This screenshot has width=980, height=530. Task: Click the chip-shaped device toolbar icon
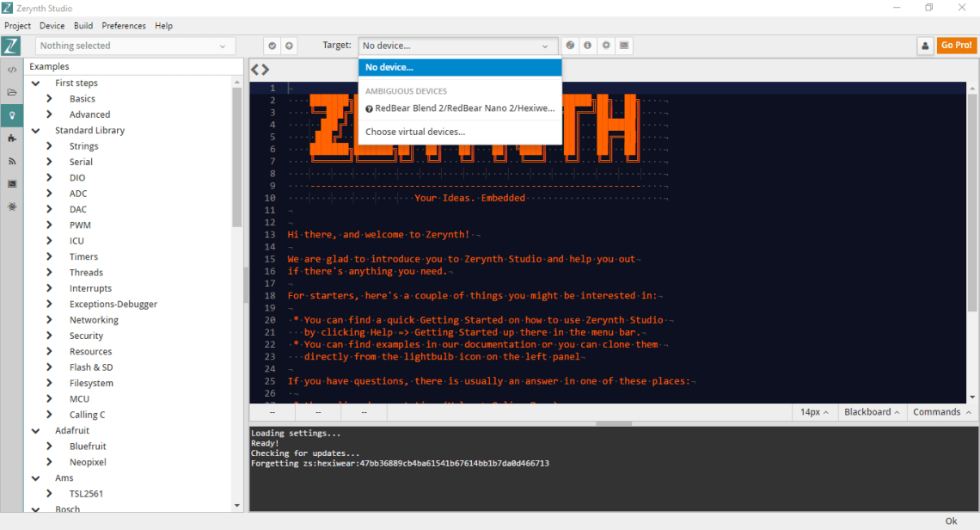coord(606,45)
